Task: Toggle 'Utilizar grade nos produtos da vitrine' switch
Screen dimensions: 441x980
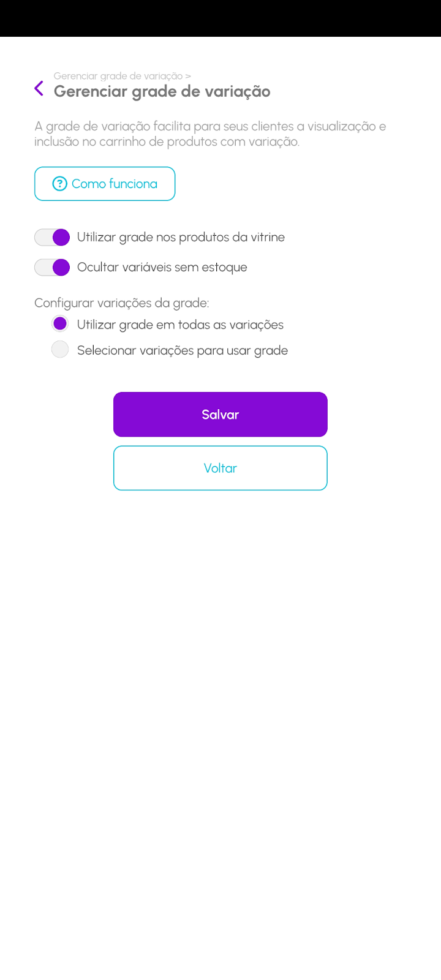Action: (53, 237)
